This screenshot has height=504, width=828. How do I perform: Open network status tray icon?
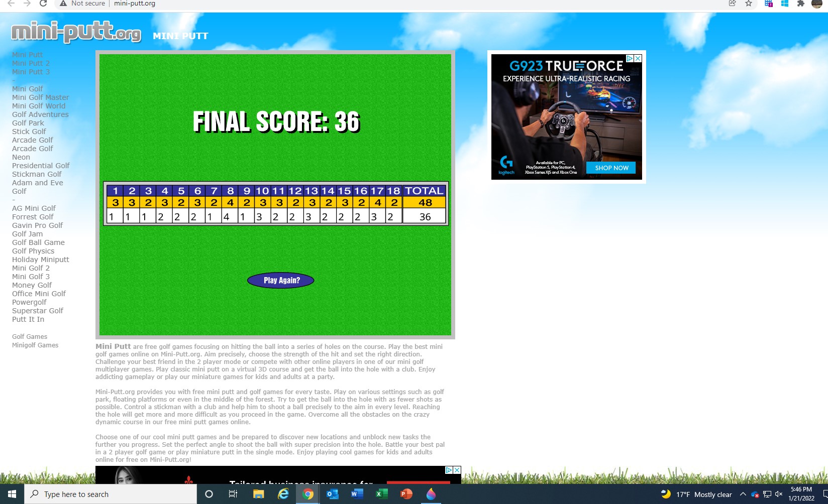767,494
